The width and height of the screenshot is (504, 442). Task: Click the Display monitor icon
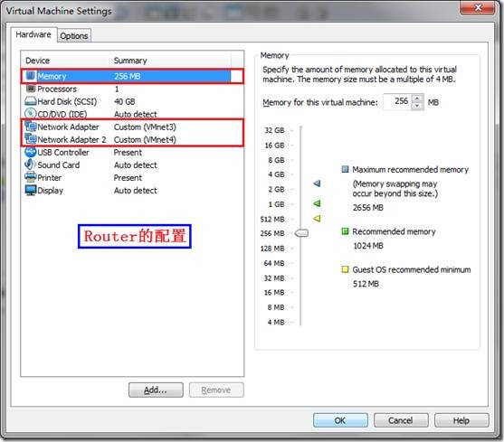31,190
